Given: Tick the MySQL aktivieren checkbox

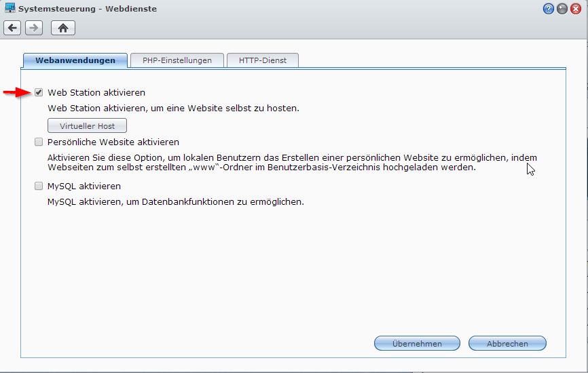Looking at the screenshot, I should click(x=39, y=186).
